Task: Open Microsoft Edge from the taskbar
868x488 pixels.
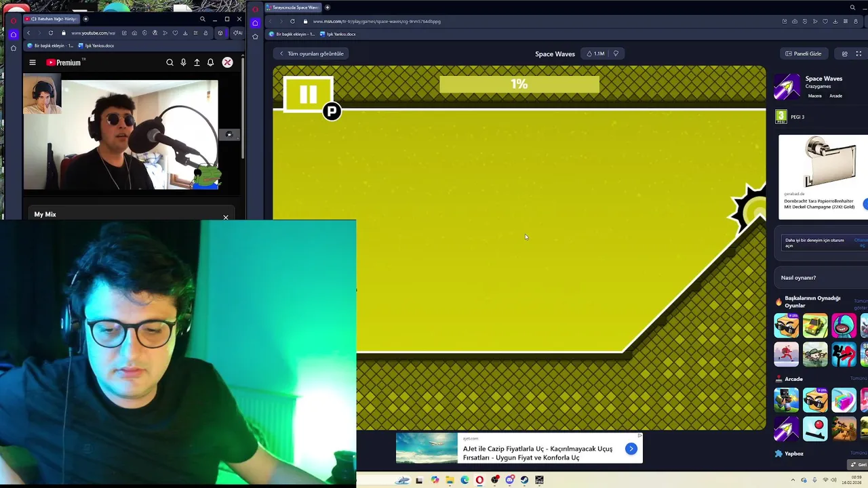Action: click(465, 480)
